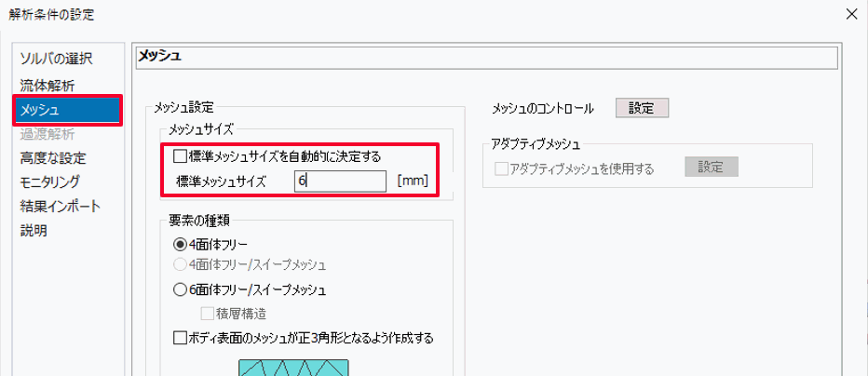Show the 説明 page
Image resolution: width=868 pixels, height=376 pixels.
34,230
